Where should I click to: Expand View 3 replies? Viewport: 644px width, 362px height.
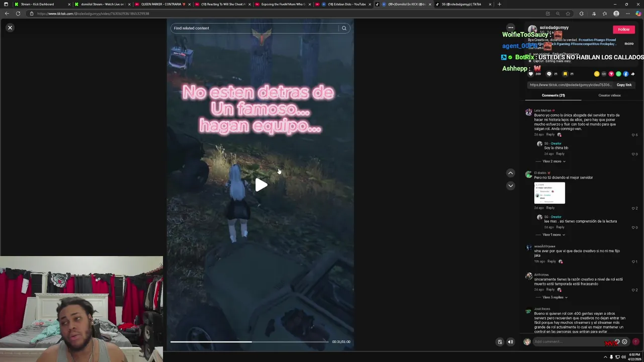(554, 297)
